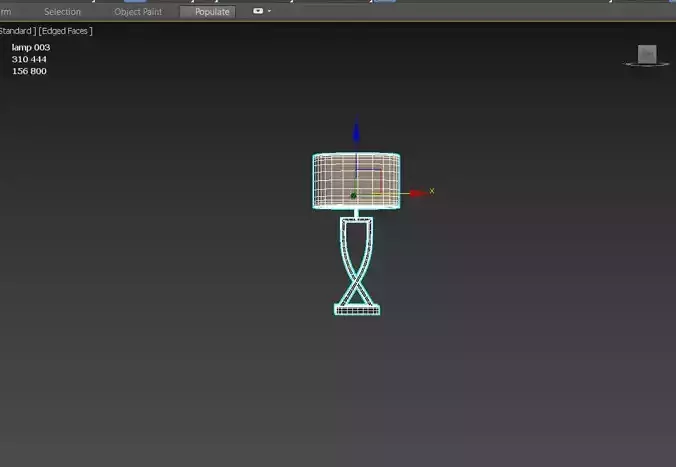The image size is (676, 467).
Task: Click the lamp's rectangular foot base
Action: 357,310
